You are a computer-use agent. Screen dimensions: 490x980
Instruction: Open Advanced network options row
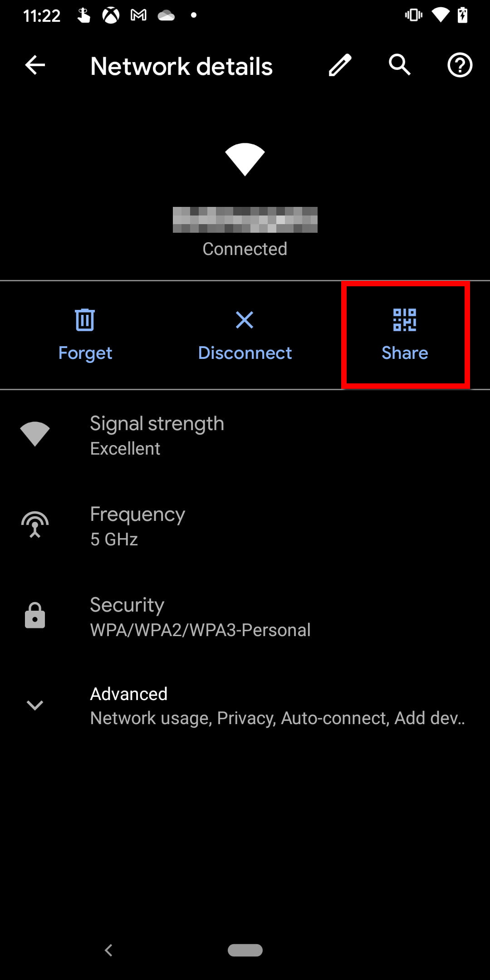tap(277, 706)
